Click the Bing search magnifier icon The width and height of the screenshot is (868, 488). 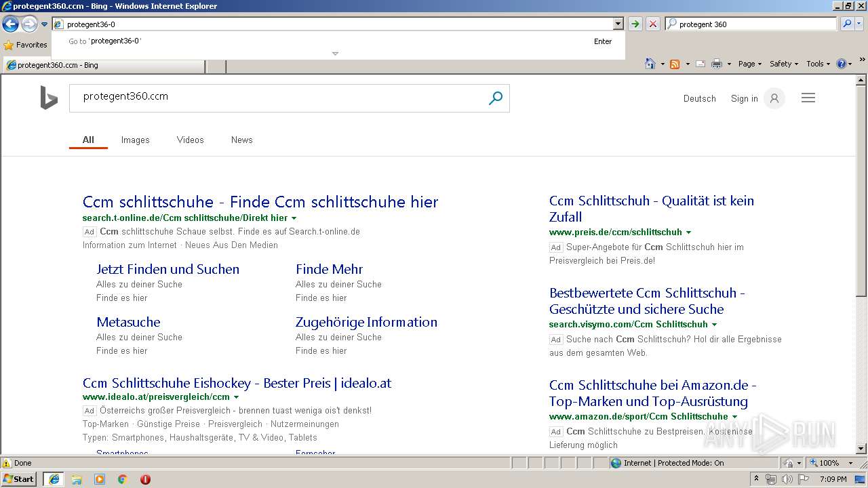pos(496,98)
